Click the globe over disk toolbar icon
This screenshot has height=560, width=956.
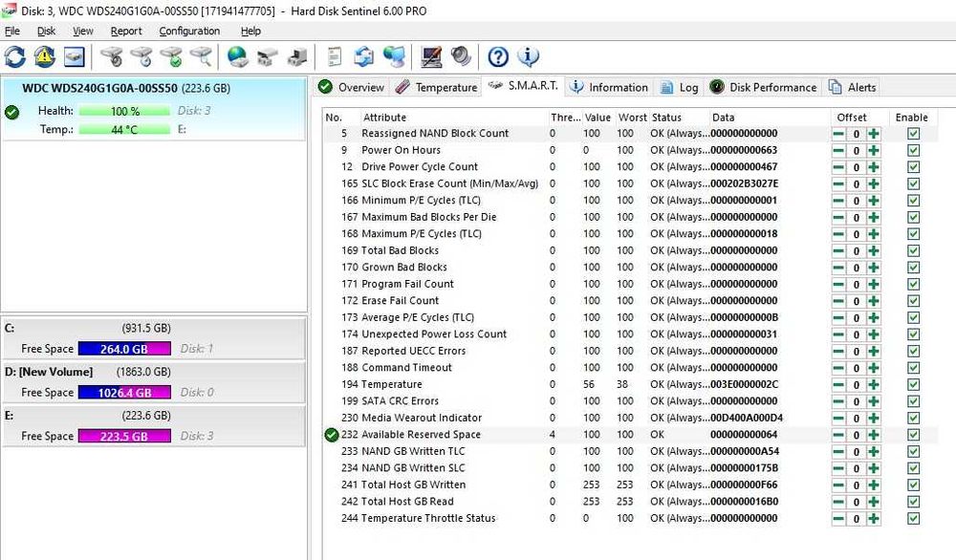coord(237,56)
